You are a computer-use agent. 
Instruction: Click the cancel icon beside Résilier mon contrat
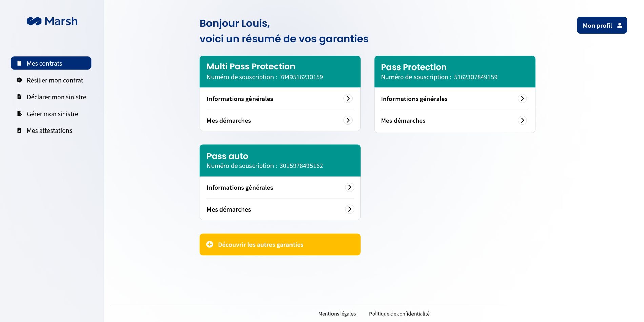19,80
